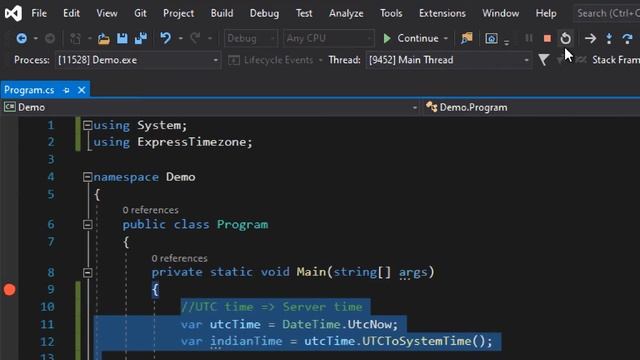The width and height of the screenshot is (640, 360).
Task: Click 'ExpressTimezone' in line 2
Action: click(192, 142)
